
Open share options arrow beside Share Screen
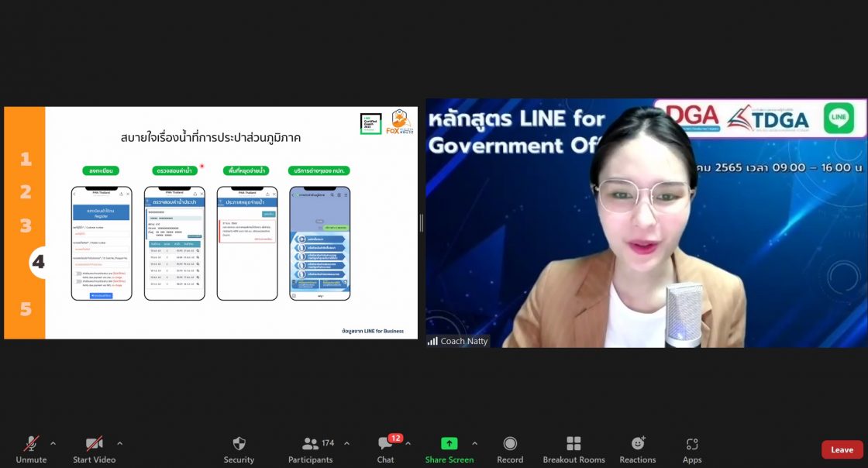(x=474, y=443)
